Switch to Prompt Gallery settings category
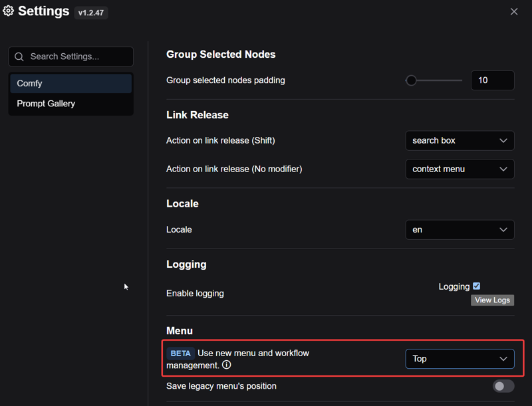 click(x=71, y=104)
